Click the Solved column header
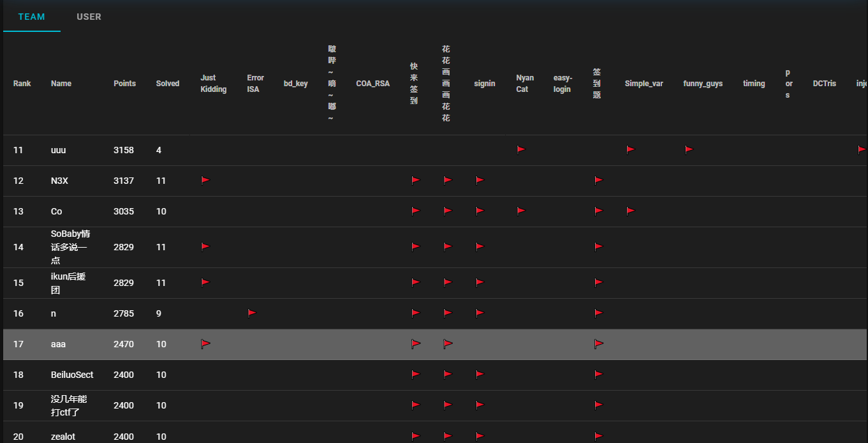The width and height of the screenshot is (868, 443). click(168, 84)
